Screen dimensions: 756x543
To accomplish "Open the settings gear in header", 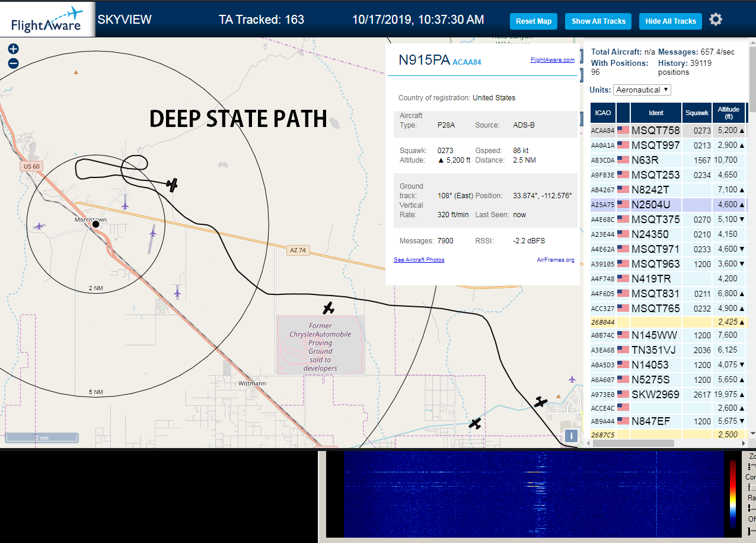I will [716, 20].
